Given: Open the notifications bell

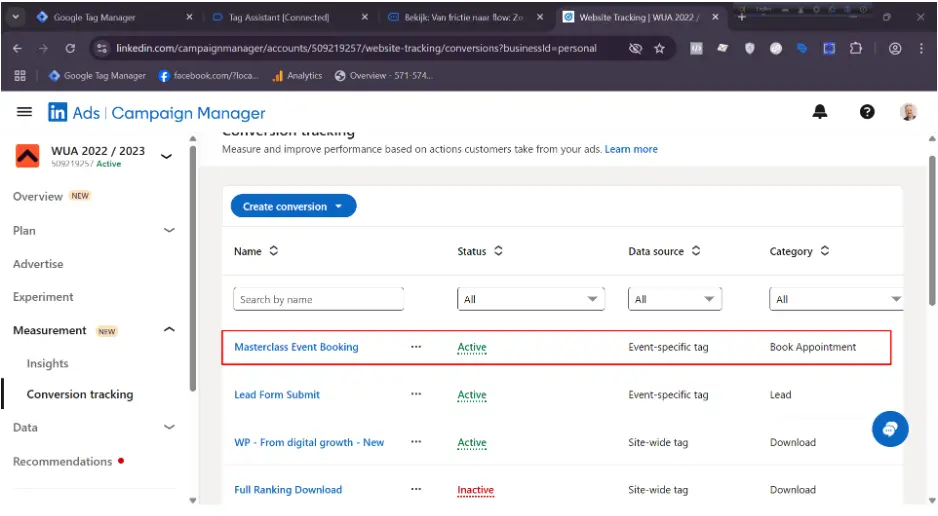Looking at the screenshot, I should [820, 111].
